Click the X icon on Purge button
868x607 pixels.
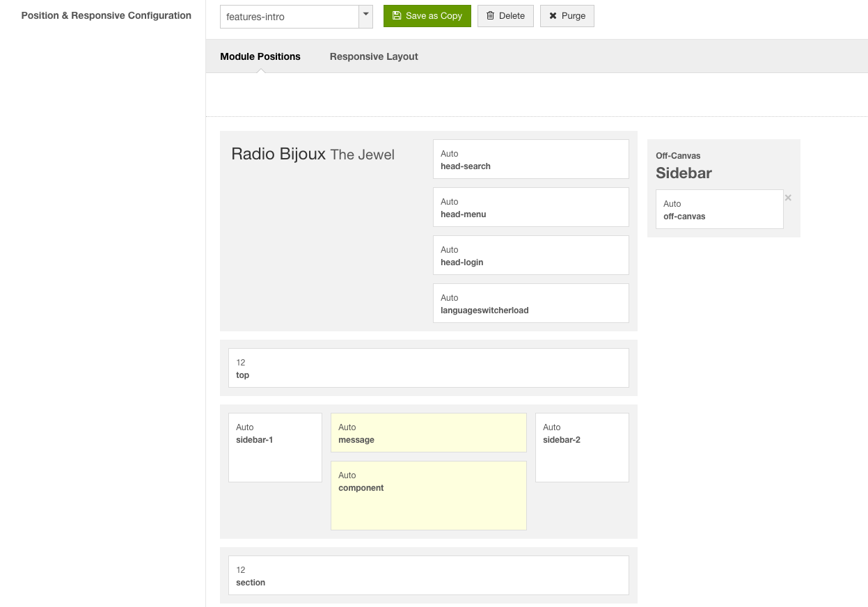pos(553,16)
